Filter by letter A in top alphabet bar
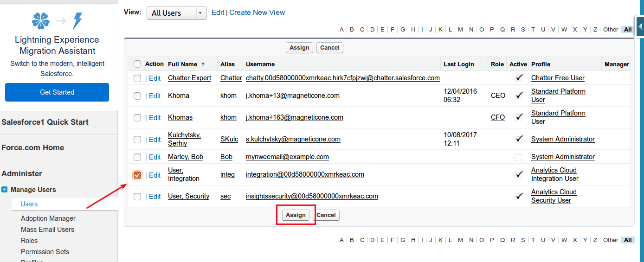644x262 pixels. [x=341, y=30]
